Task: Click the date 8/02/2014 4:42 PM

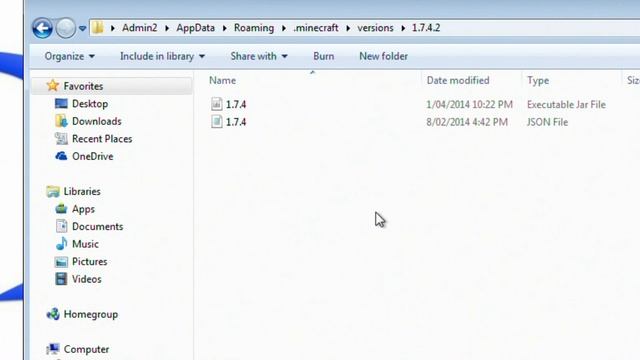Action: point(467,122)
